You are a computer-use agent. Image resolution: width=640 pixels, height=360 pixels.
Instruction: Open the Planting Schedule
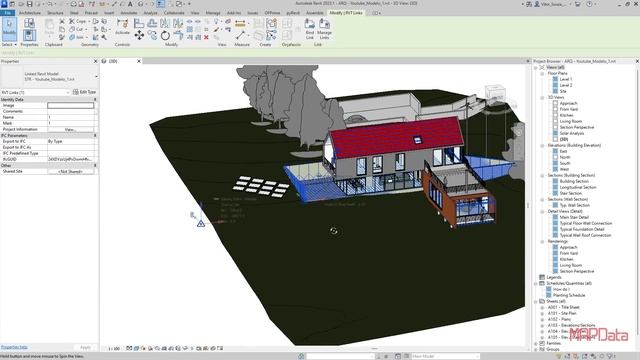coord(569,295)
